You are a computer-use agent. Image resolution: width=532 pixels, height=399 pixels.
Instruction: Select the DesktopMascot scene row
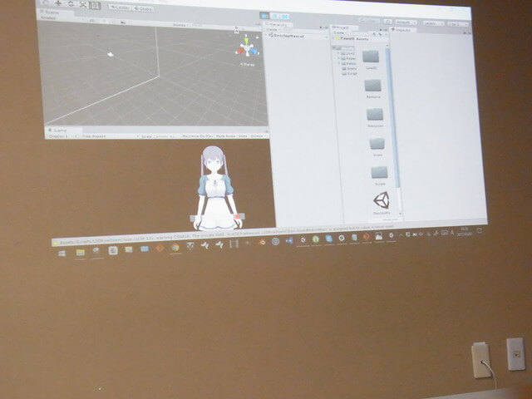[296, 36]
